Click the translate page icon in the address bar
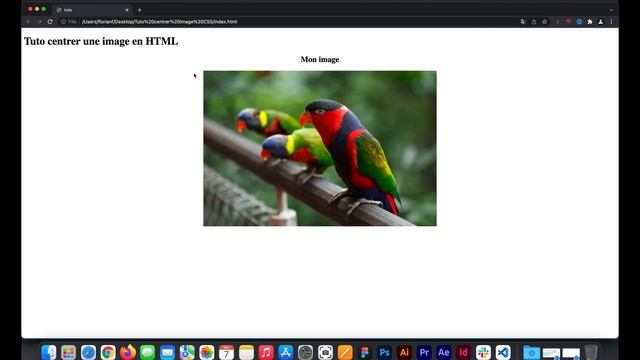The height and width of the screenshot is (360, 640). (523, 22)
